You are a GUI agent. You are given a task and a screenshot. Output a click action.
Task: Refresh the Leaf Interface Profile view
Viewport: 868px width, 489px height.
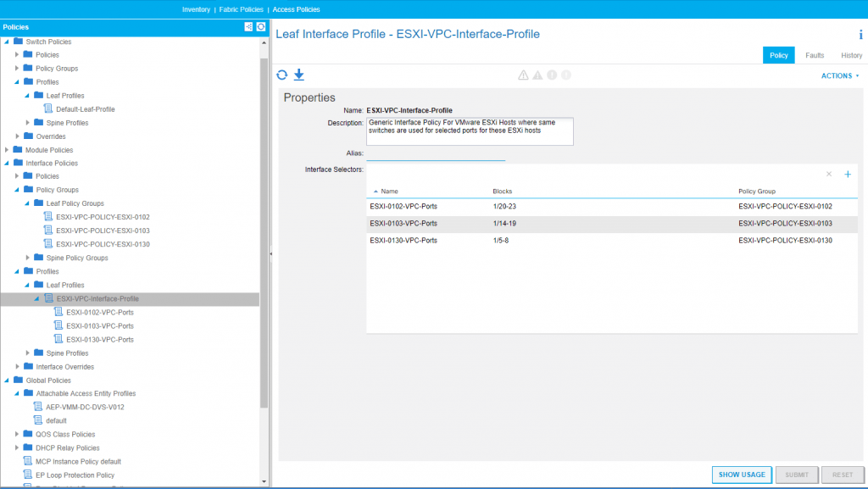click(281, 75)
